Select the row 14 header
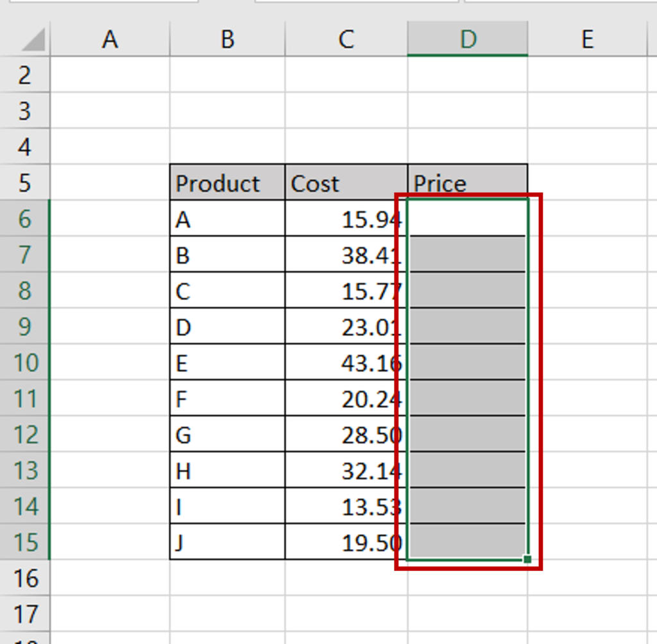657x644 pixels. click(25, 506)
